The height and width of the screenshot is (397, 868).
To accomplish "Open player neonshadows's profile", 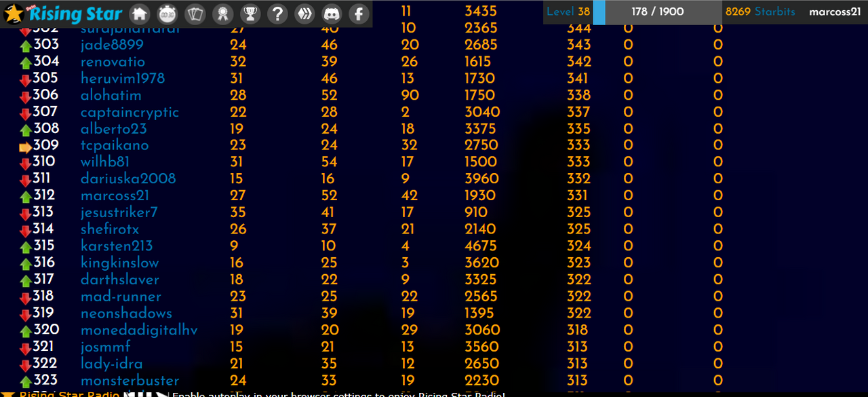I will pos(126,314).
